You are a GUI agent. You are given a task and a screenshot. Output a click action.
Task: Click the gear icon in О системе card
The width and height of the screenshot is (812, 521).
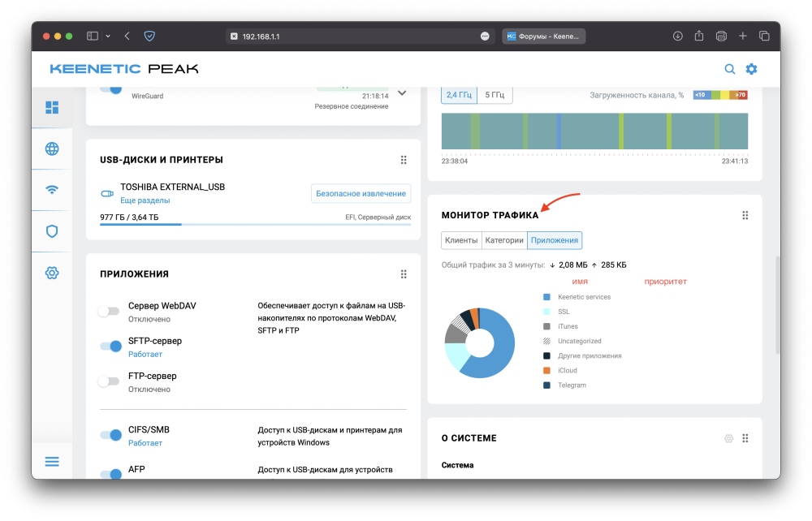728,438
